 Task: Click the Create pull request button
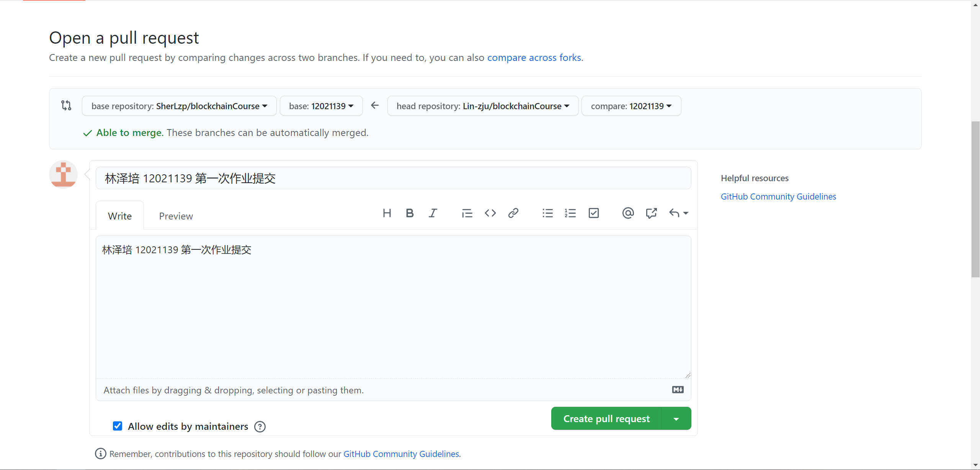point(606,419)
